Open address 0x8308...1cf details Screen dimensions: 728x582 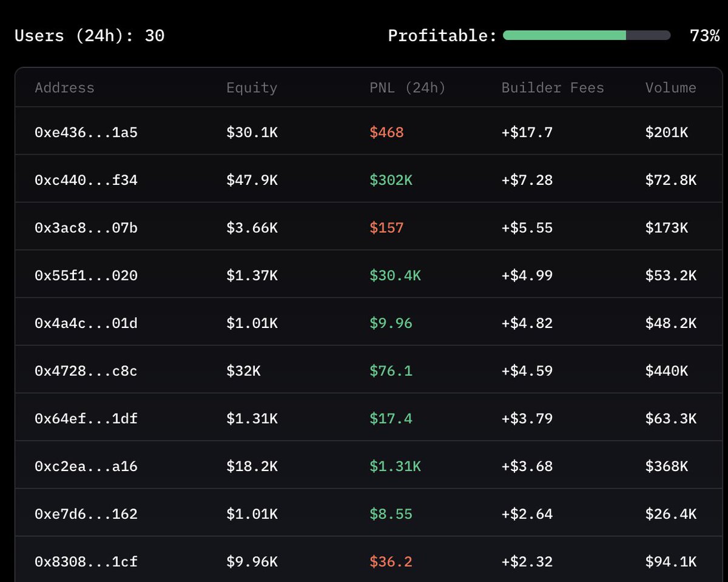pyautogui.click(x=85, y=561)
